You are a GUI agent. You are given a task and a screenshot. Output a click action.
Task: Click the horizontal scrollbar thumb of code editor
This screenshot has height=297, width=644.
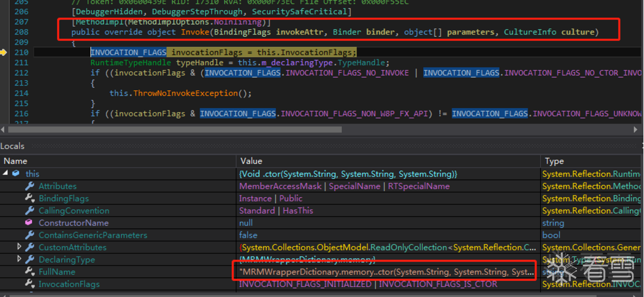click(x=175, y=129)
